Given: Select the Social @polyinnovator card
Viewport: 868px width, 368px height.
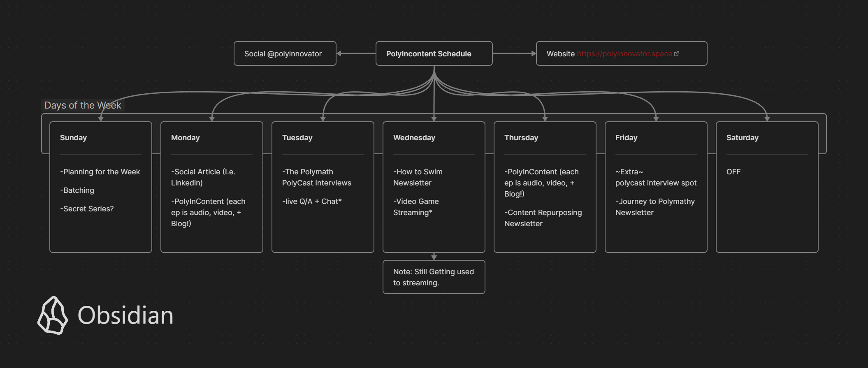Looking at the screenshot, I should 285,54.
